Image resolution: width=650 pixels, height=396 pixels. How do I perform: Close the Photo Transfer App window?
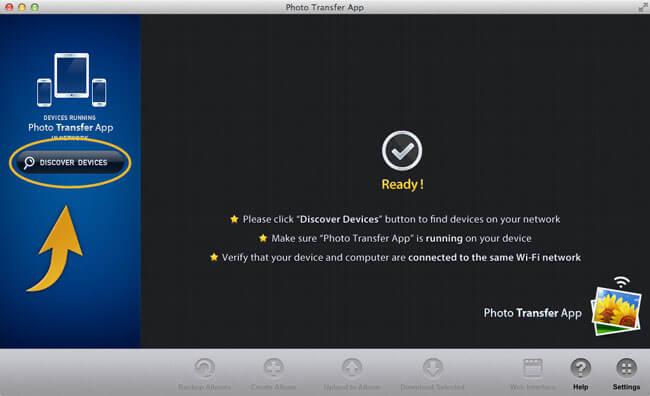9,7
